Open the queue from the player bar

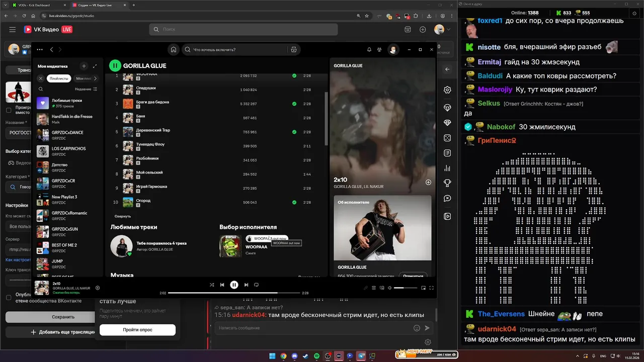374,288
